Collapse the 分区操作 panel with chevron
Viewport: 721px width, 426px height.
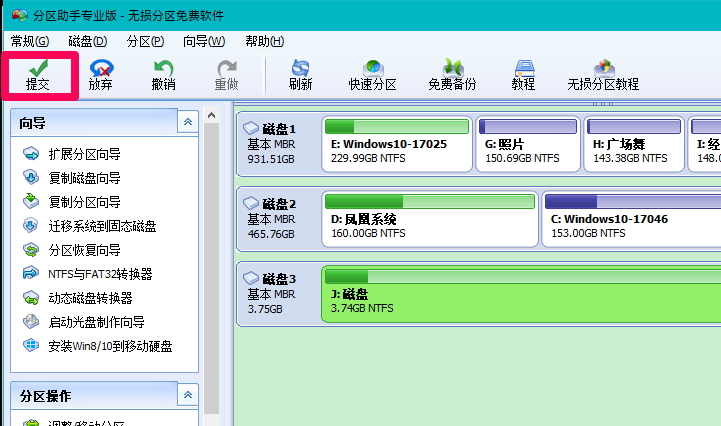click(186, 396)
